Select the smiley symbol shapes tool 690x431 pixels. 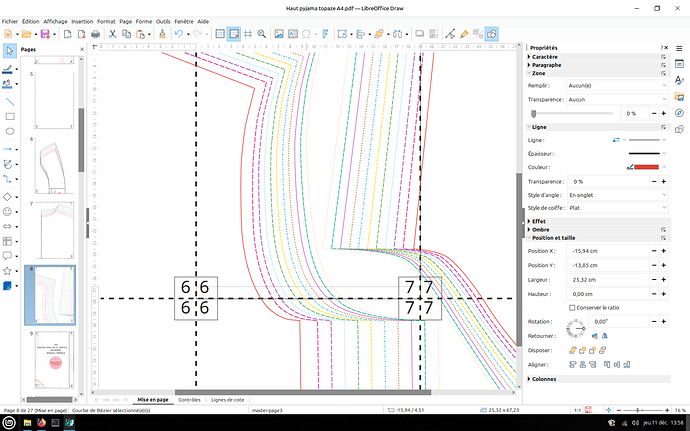tap(9, 212)
